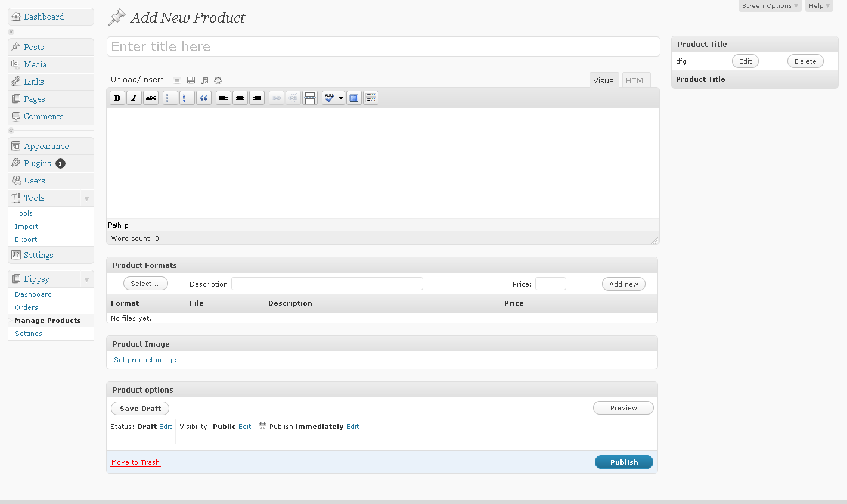Center-align the editor text
Viewport: 847px width, 504px height.
pyautogui.click(x=240, y=98)
